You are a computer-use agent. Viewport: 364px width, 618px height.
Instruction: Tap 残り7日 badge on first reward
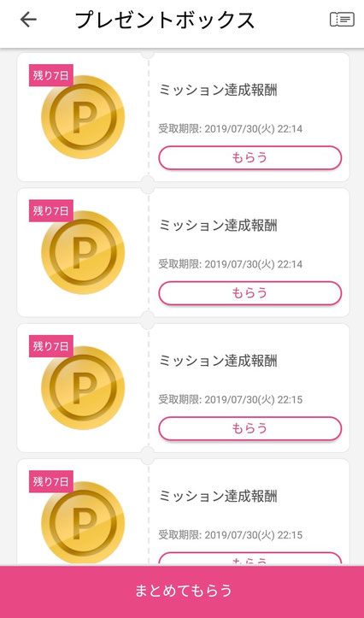tap(51, 75)
